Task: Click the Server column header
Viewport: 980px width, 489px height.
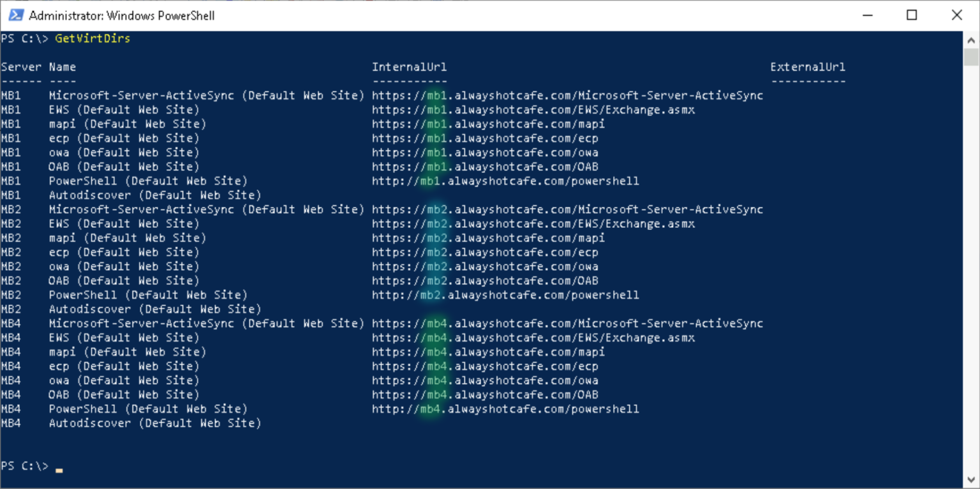Action: (x=20, y=66)
